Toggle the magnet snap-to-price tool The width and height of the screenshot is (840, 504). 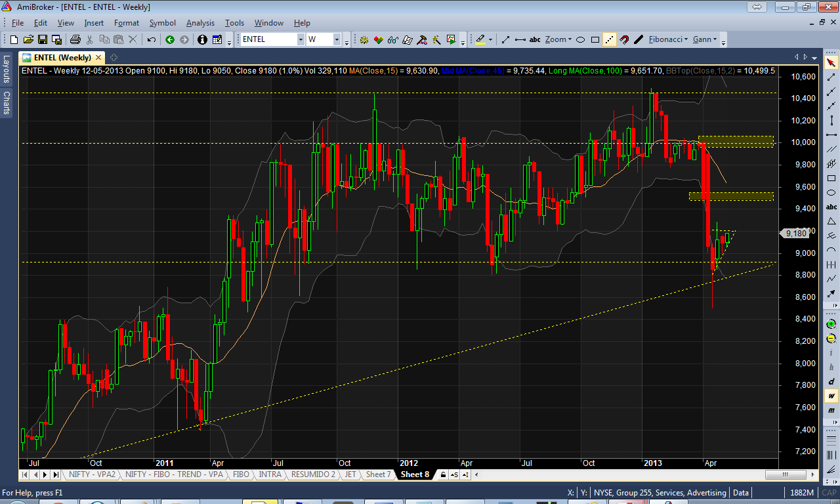pyautogui.click(x=624, y=39)
